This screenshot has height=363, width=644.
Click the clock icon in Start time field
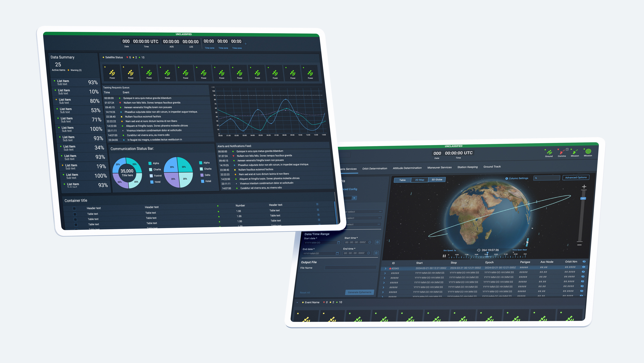point(370,242)
